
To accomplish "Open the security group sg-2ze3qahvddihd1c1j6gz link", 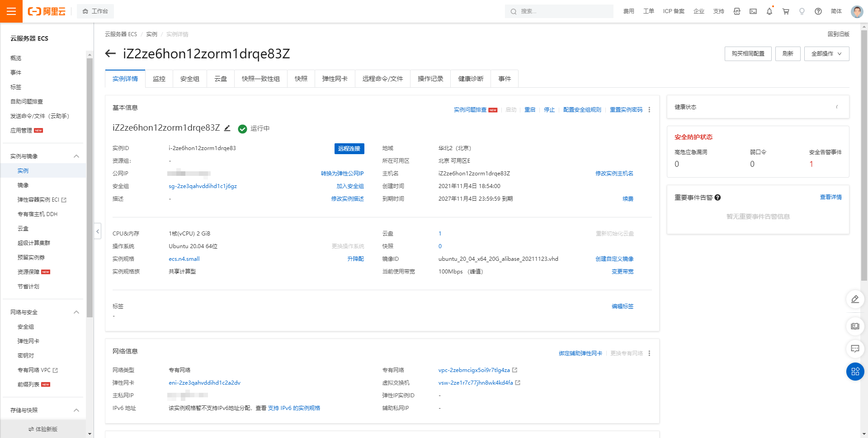I will pyautogui.click(x=203, y=186).
